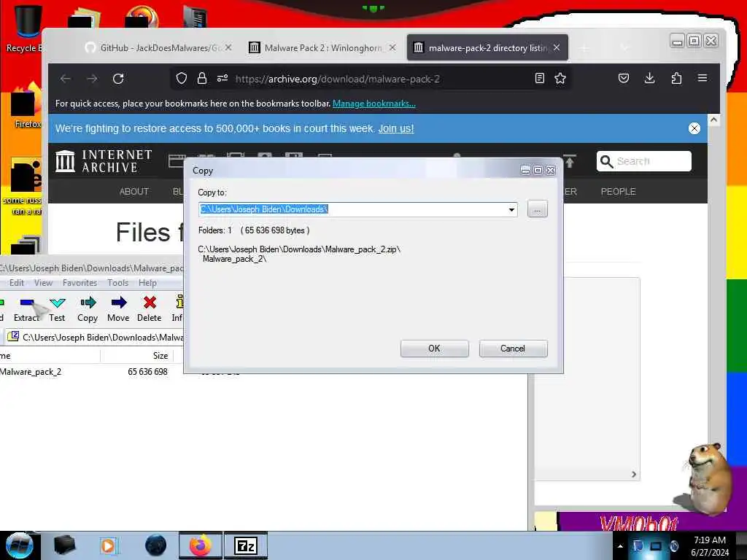
Task: Open the 7-Zip View menu
Action: point(43,282)
